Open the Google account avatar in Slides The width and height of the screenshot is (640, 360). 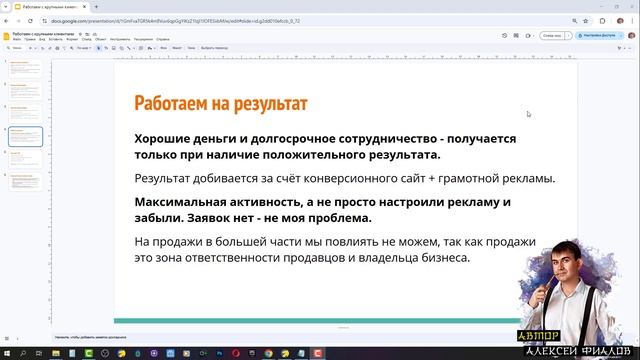[x=632, y=36]
